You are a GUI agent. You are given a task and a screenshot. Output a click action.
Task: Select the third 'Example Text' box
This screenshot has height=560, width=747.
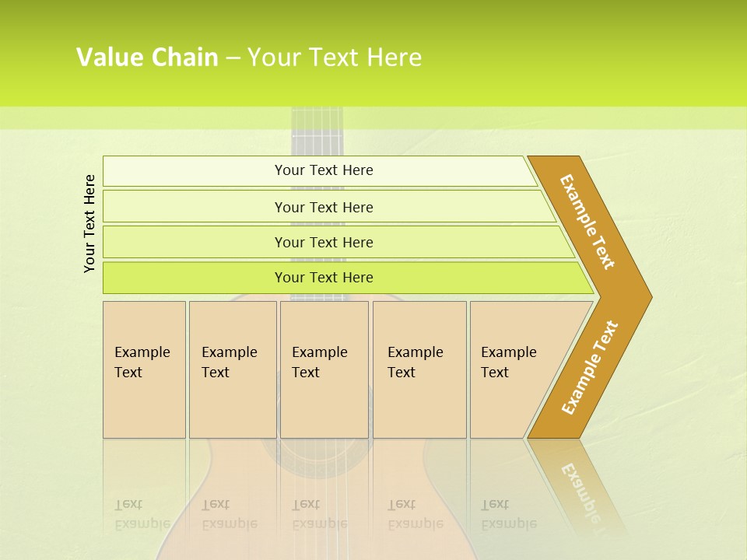(324, 369)
